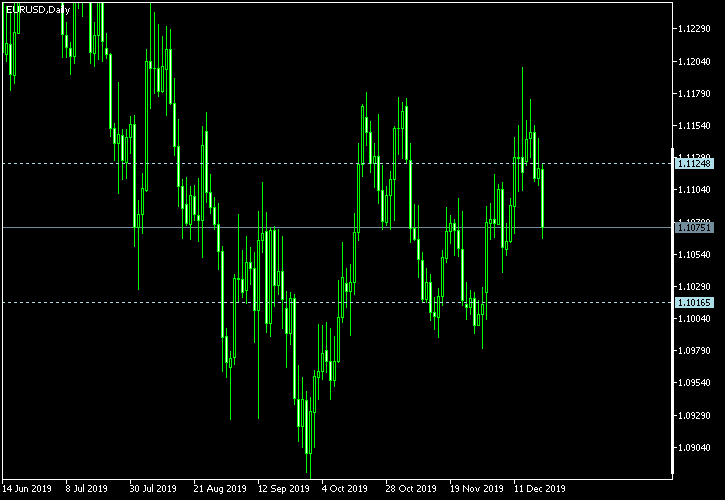This screenshot has width=725, height=500.
Task: Click the 11 Dec 2019 date label
Action: coord(539,489)
